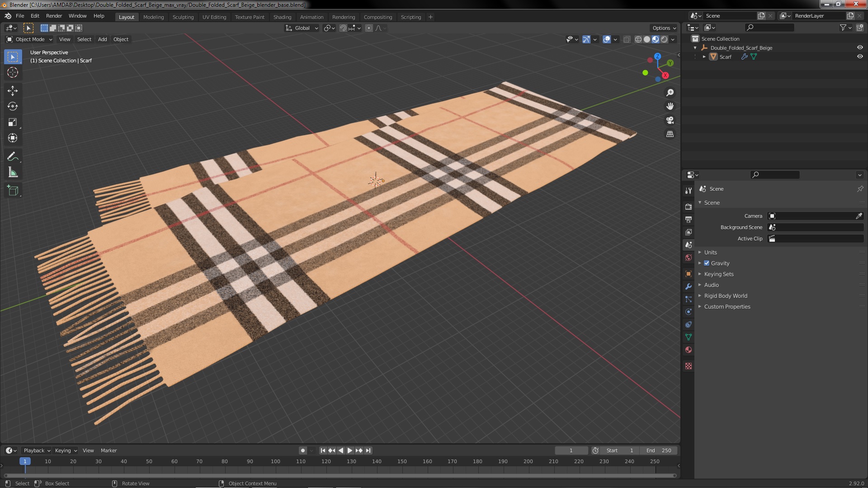The height and width of the screenshot is (488, 868).
Task: Toggle X-ray mode
Action: tap(627, 39)
